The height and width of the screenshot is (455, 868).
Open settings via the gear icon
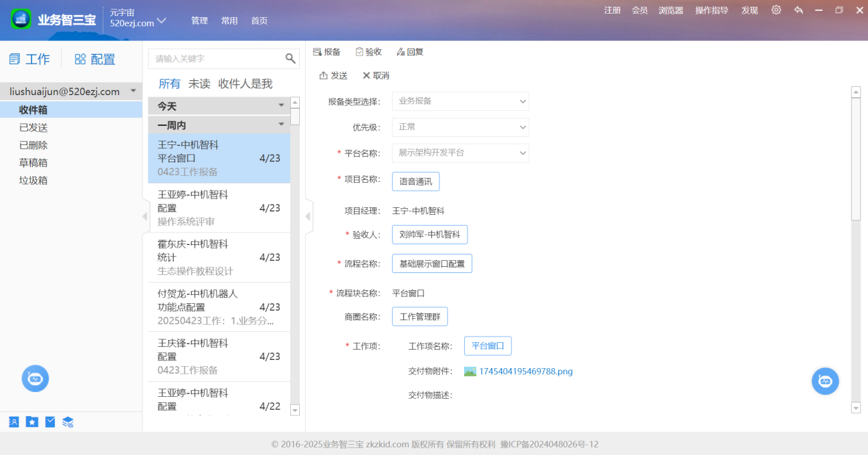[776, 10]
